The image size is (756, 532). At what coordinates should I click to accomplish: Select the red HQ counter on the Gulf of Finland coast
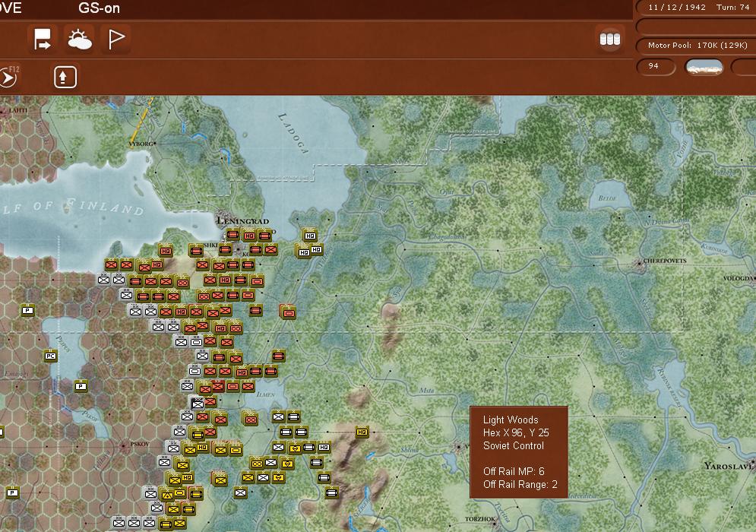click(166, 251)
